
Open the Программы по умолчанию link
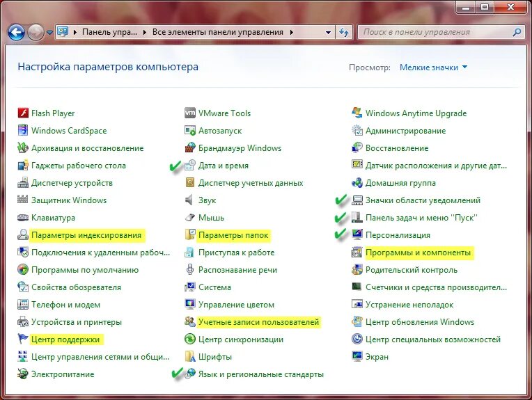pos(85,269)
